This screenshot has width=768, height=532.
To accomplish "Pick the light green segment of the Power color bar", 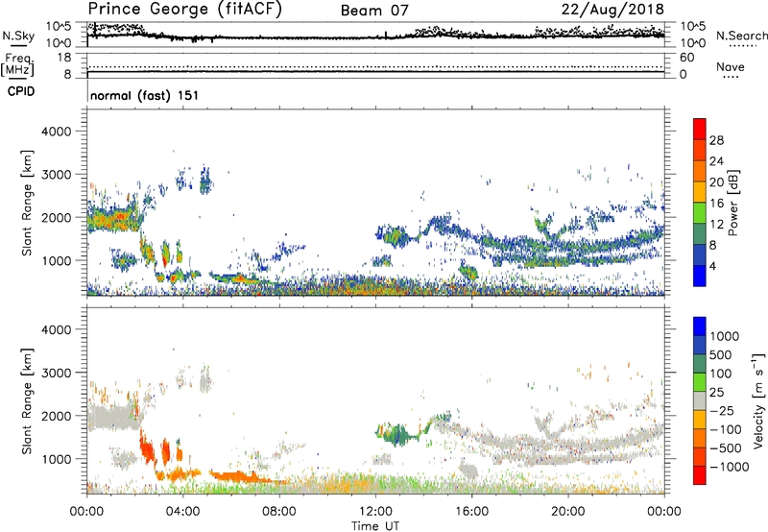I will [x=700, y=212].
